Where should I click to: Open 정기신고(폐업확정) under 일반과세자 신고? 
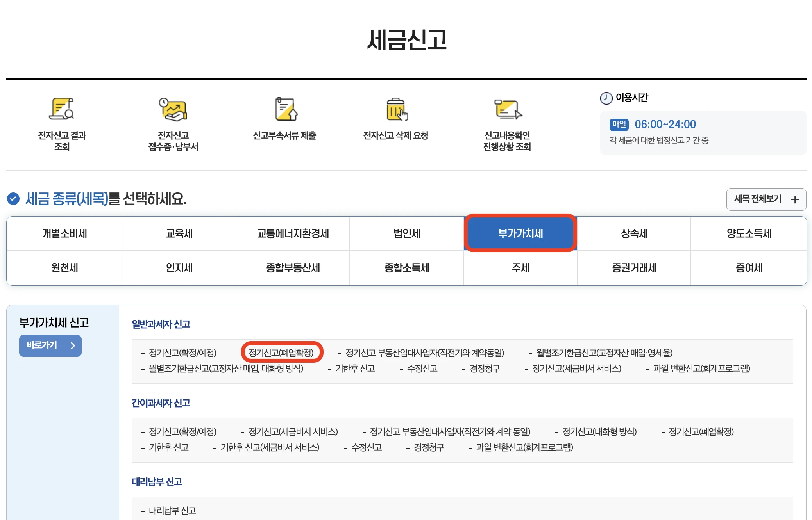[281, 353]
